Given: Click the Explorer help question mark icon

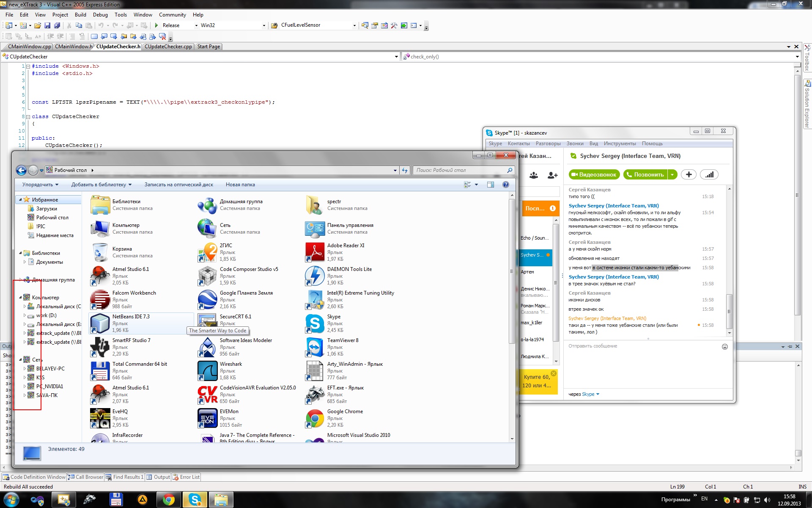Looking at the screenshot, I should (505, 185).
